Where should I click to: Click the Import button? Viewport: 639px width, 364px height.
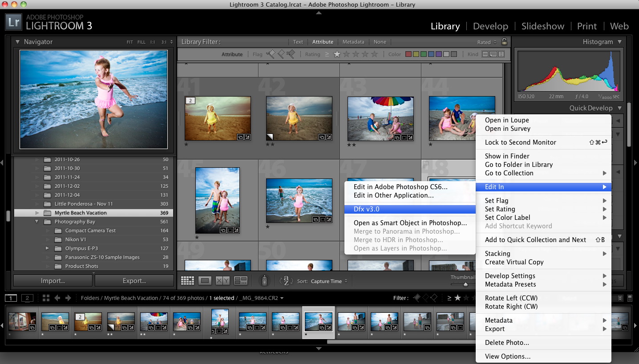click(x=53, y=280)
